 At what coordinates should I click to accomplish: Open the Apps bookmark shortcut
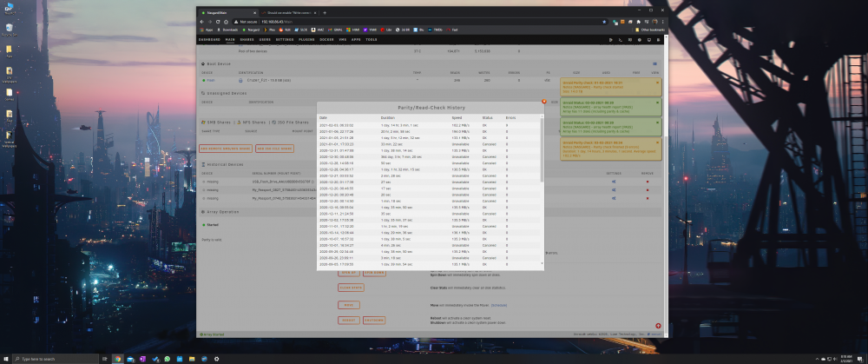click(x=207, y=30)
